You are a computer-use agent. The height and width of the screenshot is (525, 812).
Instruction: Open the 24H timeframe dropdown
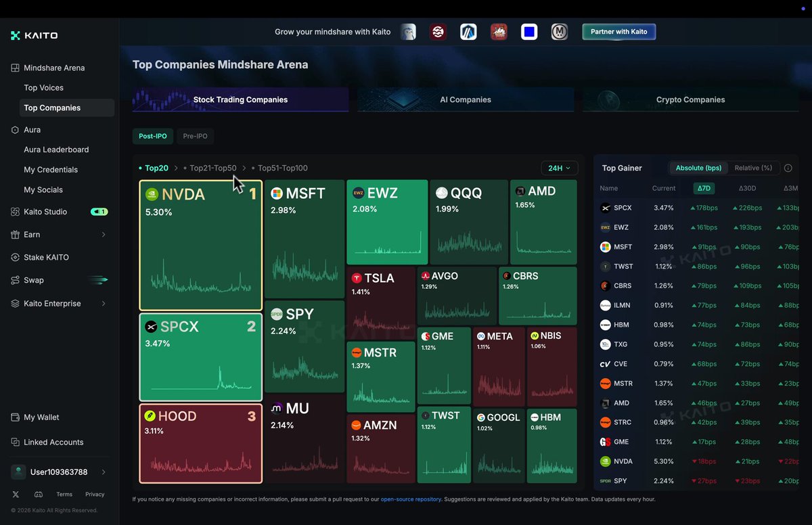pos(560,168)
